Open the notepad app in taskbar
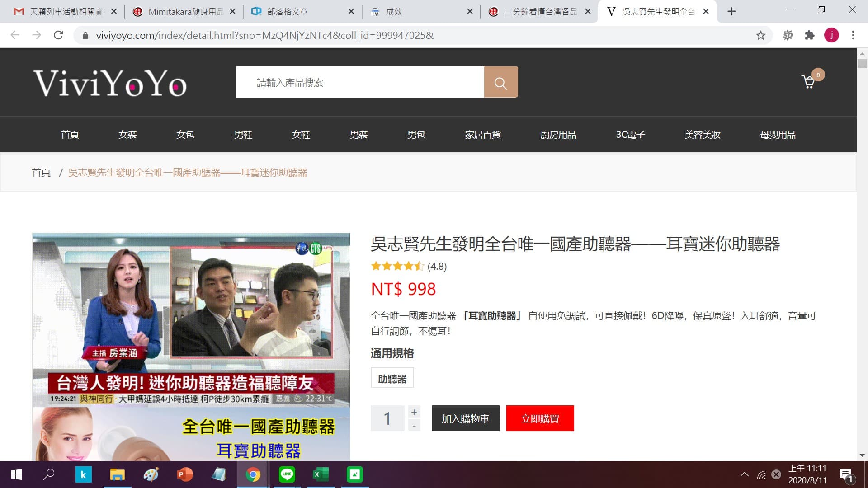This screenshot has width=868, height=488. pyautogui.click(x=219, y=474)
